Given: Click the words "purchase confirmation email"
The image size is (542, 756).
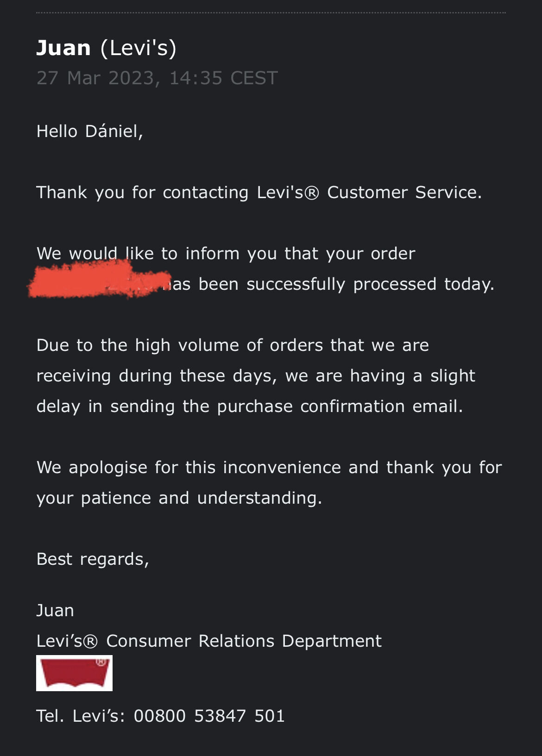Looking at the screenshot, I should [x=340, y=406].
